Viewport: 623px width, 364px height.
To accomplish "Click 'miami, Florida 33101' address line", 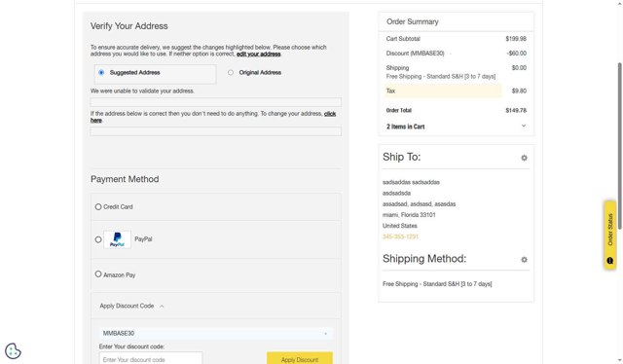I will (409, 214).
